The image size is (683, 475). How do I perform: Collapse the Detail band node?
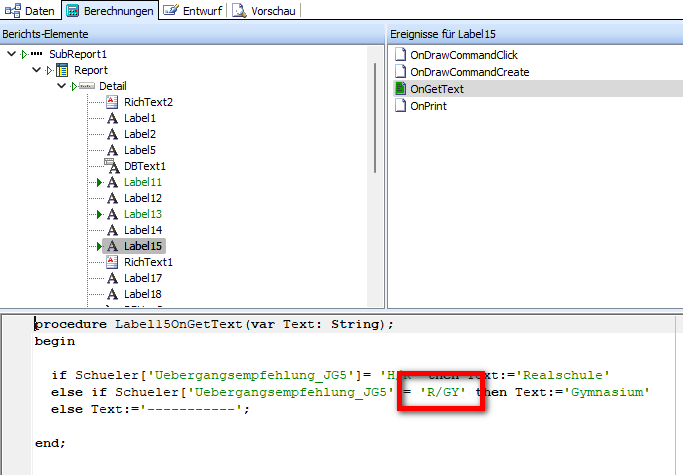point(61,86)
